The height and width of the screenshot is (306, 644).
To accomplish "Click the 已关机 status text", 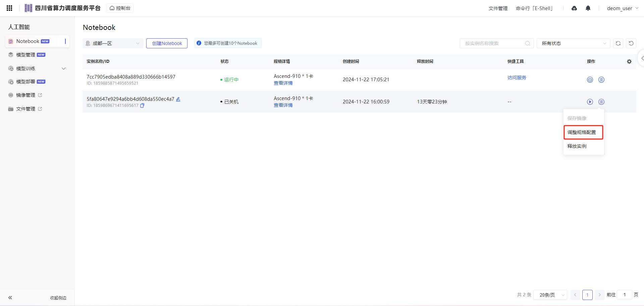I will (231, 102).
